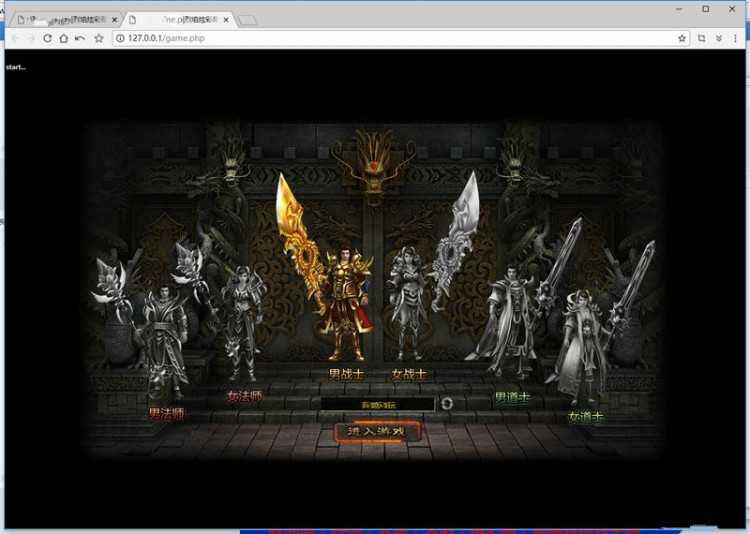Image resolution: width=750 pixels, height=534 pixels.
Task: Expand the toolbar overflow chevron
Action: 718,38
